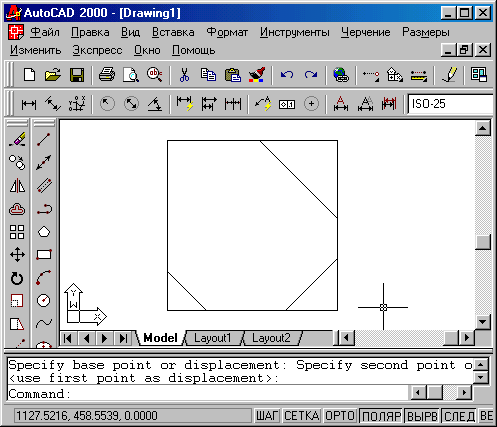The image size is (497, 427).
Task: Open the Черчение menu
Action: click(366, 32)
